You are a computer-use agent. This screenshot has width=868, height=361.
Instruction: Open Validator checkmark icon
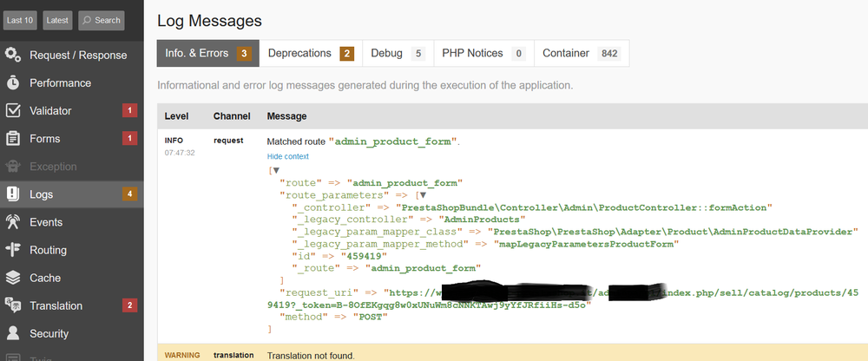[x=13, y=111]
